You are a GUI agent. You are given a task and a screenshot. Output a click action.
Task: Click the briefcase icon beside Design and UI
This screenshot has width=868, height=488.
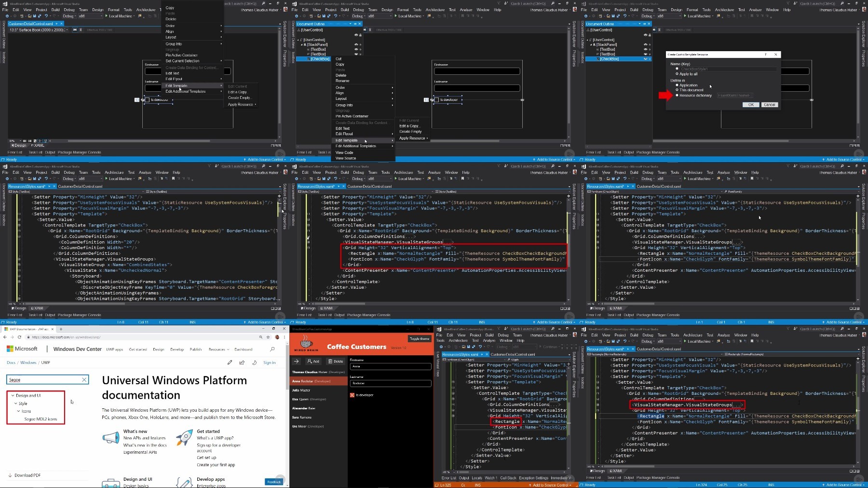click(x=111, y=483)
